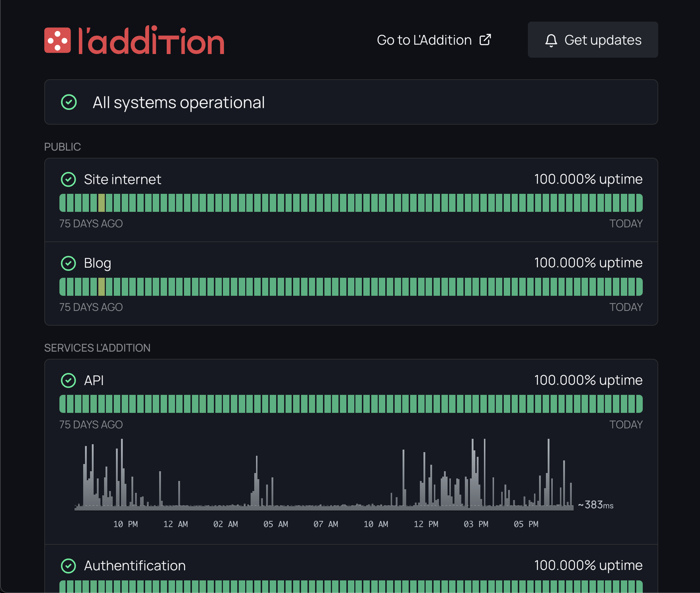Viewport: 700px width, 593px height.
Task: Click the bell icon in Get updates
Action: [551, 40]
